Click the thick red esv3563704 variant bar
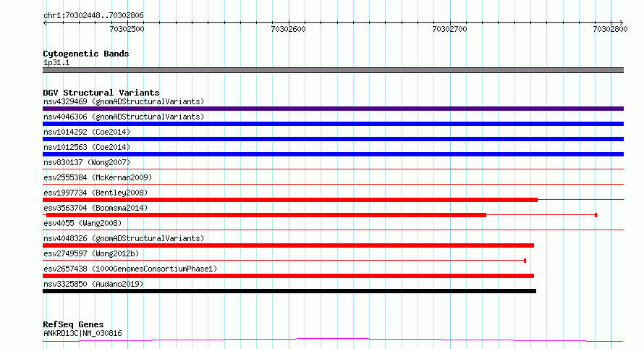644x349 pixels. [266, 215]
